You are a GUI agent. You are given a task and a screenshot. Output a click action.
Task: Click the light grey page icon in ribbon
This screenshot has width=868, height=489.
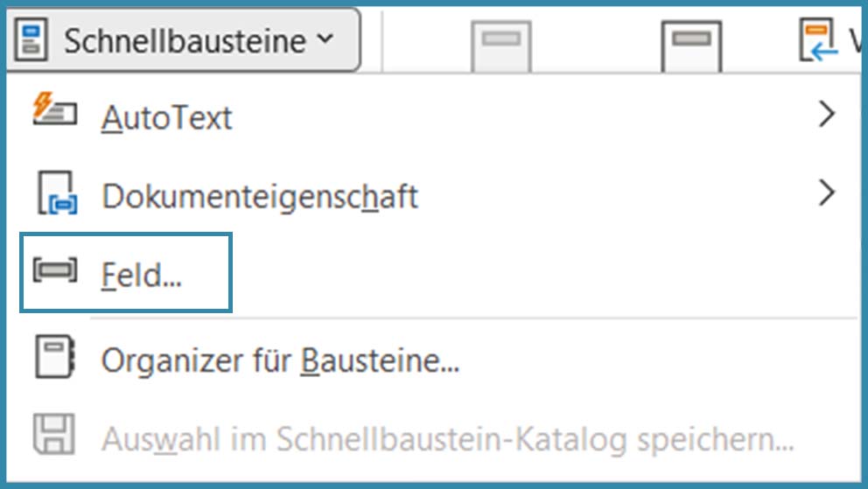(x=500, y=45)
